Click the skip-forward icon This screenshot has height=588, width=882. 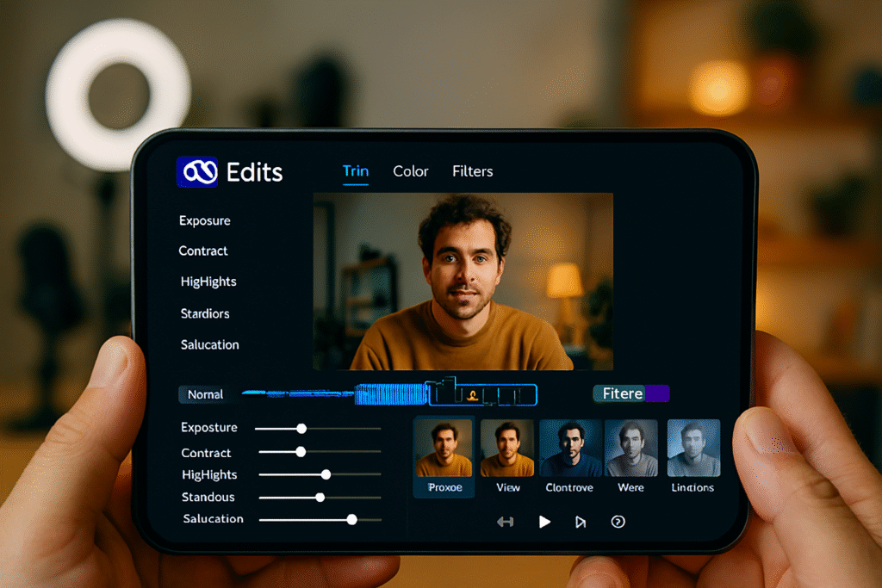(581, 523)
